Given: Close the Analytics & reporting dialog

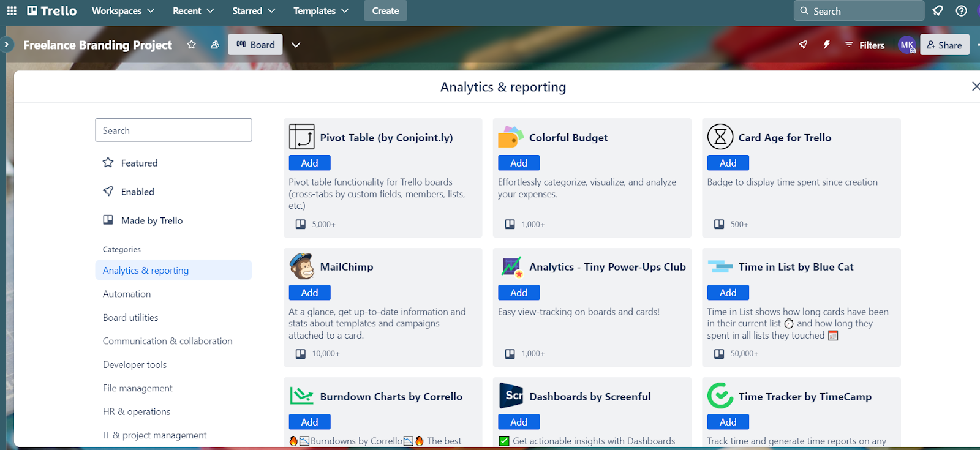Looking at the screenshot, I should pos(975,87).
